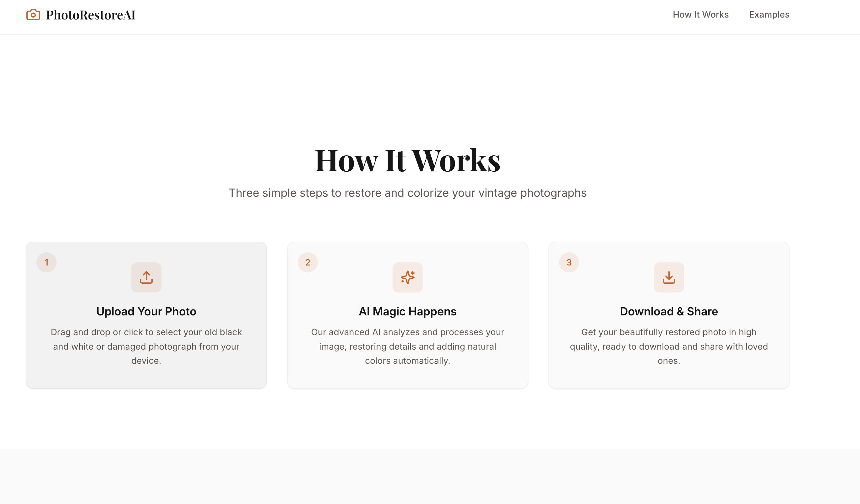
Task: Click the PhotoRestoreAI brand name
Action: coord(91,15)
